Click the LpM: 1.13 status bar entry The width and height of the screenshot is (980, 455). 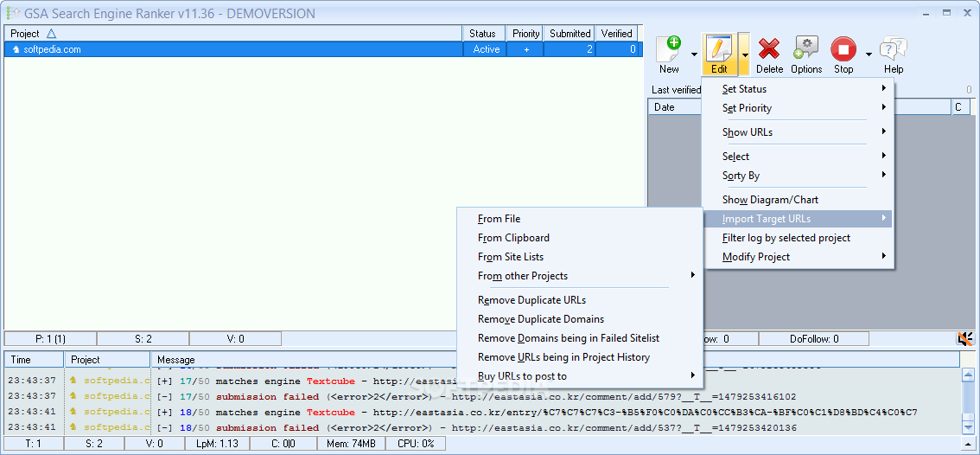click(x=218, y=444)
